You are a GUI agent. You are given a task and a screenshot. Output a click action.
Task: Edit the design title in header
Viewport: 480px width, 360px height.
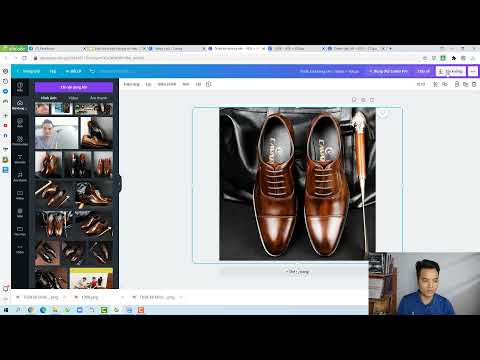pos(329,71)
